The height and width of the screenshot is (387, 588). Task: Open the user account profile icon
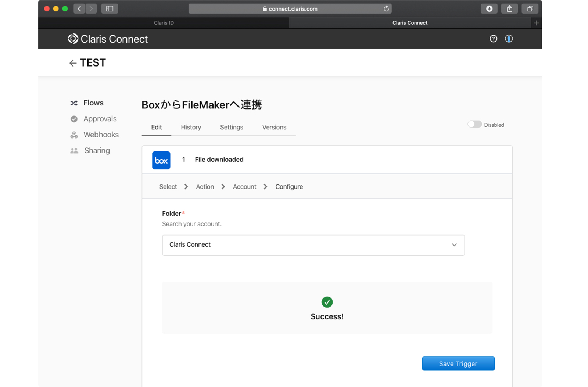(x=509, y=39)
